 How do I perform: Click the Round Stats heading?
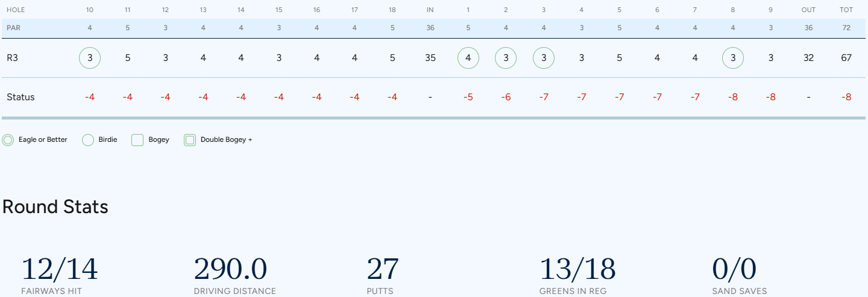tap(55, 207)
